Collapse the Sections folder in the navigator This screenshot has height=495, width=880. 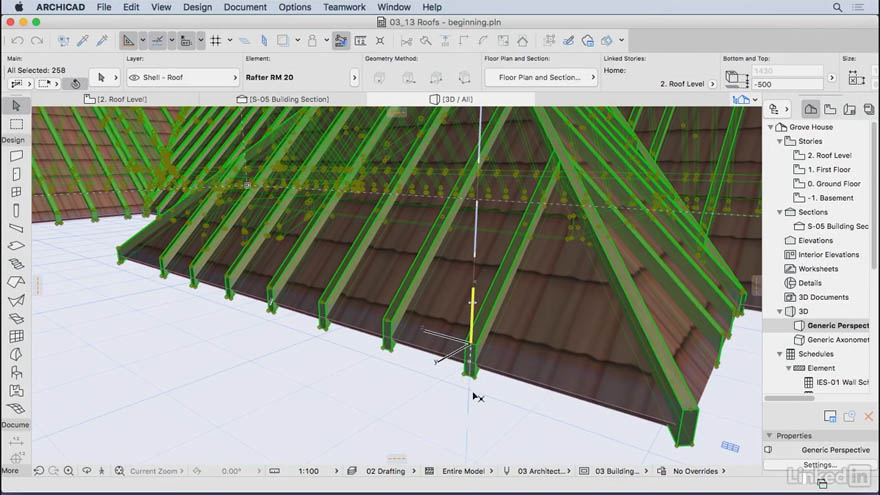click(x=780, y=212)
